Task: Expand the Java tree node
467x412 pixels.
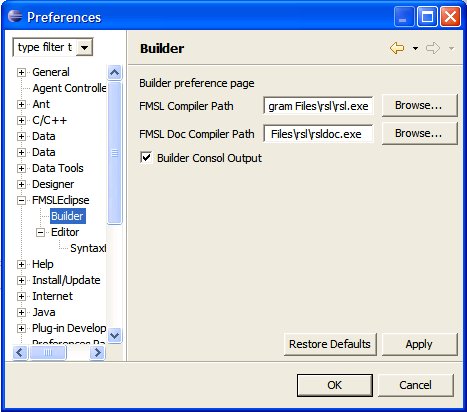Action: (x=21, y=312)
